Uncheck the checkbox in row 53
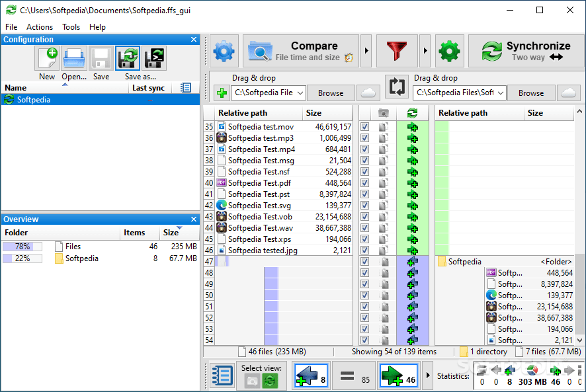This screenshot has width=586, height=392. 364,329
